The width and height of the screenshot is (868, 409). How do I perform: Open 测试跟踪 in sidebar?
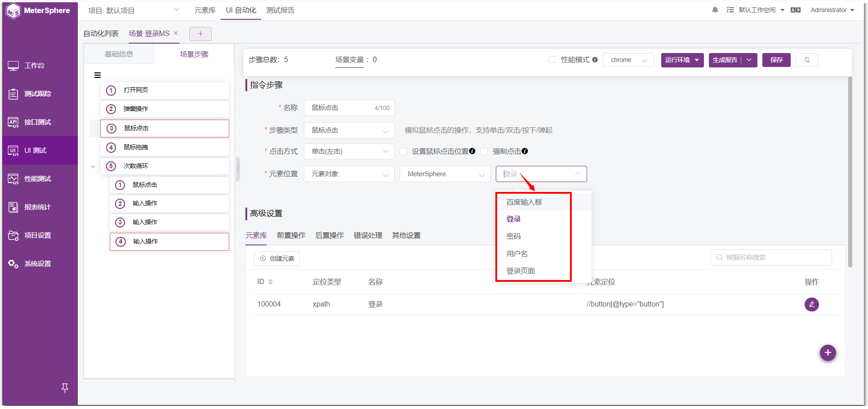(40, 94)
